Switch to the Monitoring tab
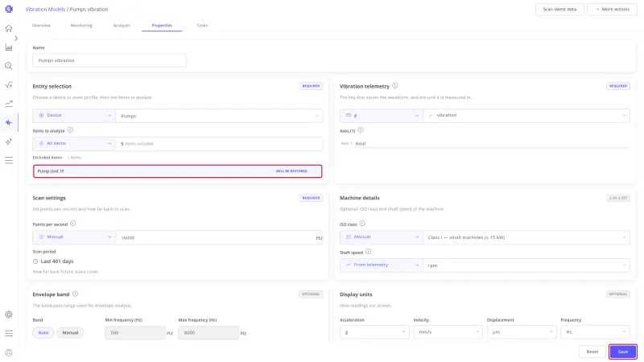This screenshot has height=362, width=644. tap(81, 26)
